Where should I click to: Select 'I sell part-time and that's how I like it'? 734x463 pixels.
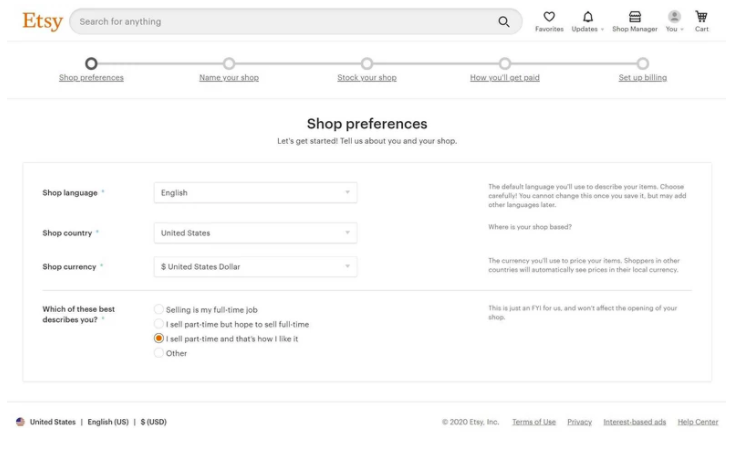159,338
